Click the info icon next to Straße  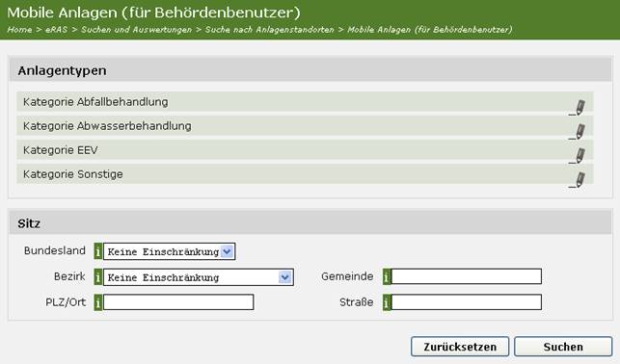[387, 302]
